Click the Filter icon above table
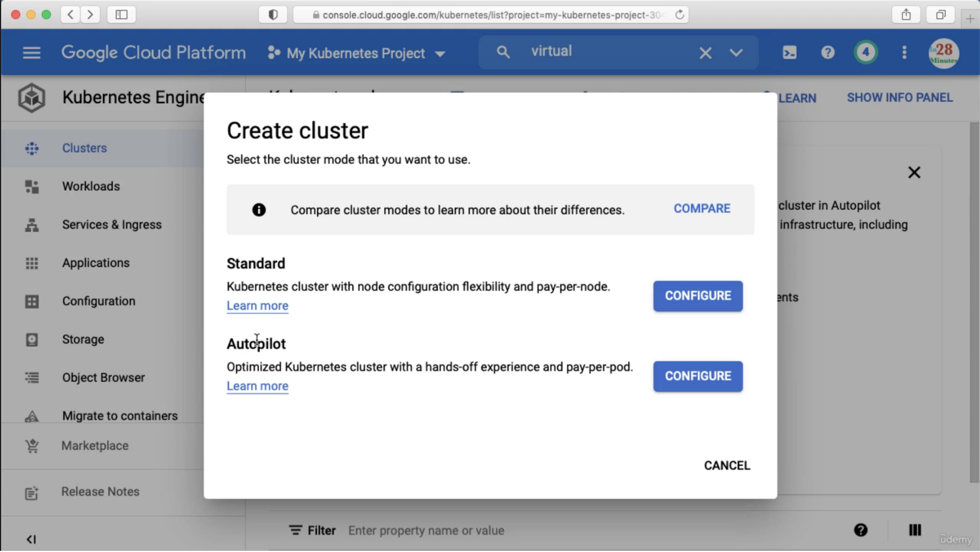 click(295, 530)
